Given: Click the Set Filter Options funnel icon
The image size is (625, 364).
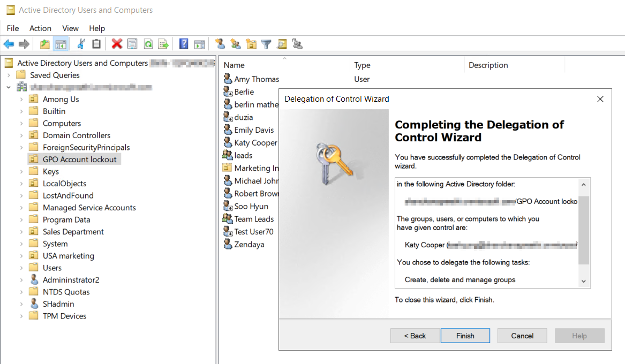Looking at the screenshot, I should pos(266,44).
